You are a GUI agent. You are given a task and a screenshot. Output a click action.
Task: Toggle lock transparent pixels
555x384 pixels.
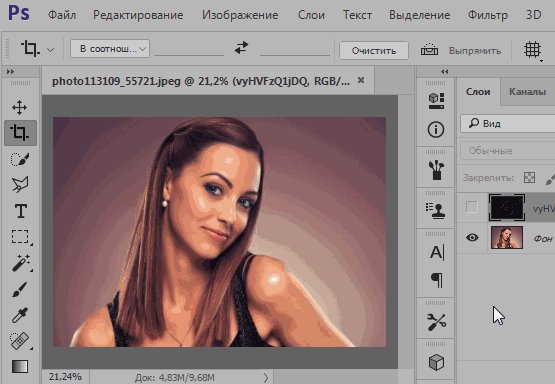529,178
